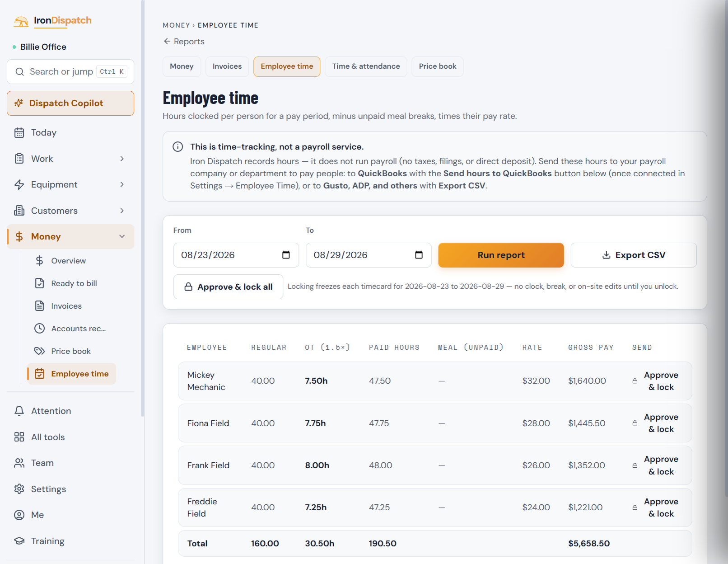Click the Ready to bill document icon
Viewport: 728px width, 564px height.
(x=40, y=283)
